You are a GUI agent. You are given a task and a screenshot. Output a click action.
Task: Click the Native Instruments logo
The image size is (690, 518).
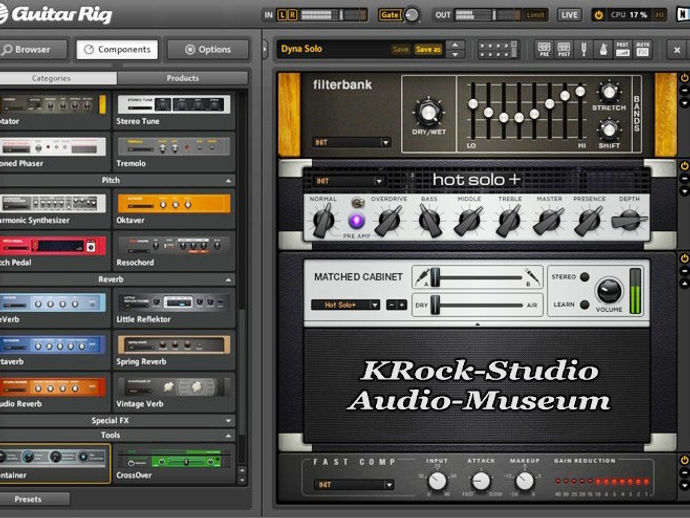[x=683, y=15]
